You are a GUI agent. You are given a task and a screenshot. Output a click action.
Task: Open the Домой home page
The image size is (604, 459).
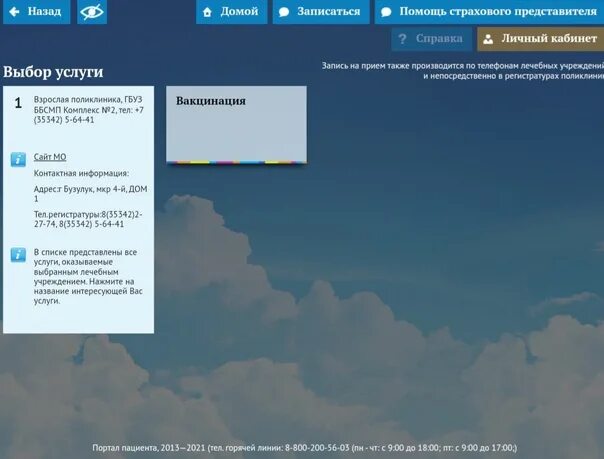[232, 12]
